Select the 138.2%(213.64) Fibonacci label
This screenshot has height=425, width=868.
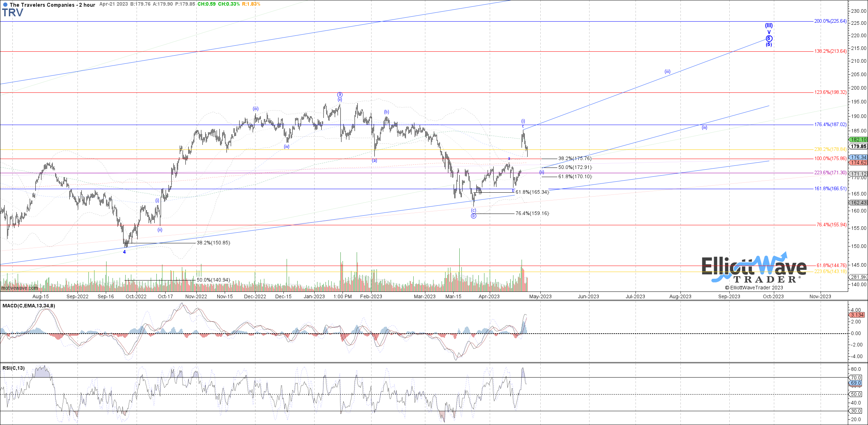[830, 51]
